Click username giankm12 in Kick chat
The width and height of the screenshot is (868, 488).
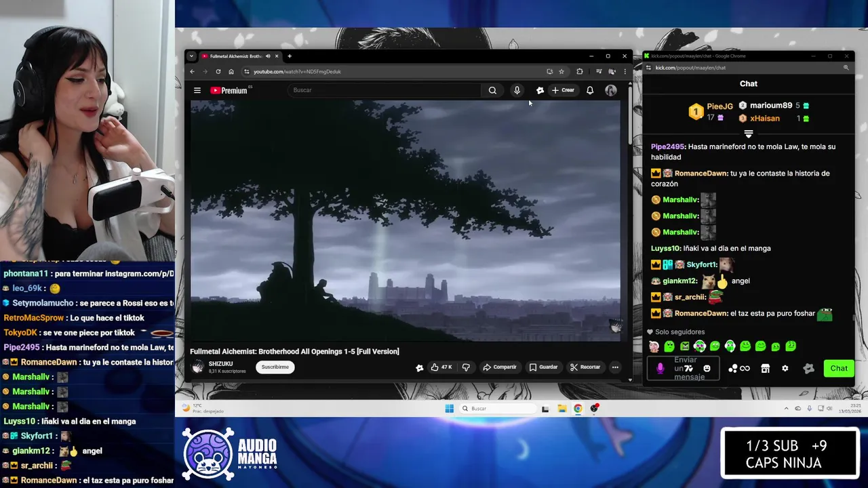[x=679, y=281]
